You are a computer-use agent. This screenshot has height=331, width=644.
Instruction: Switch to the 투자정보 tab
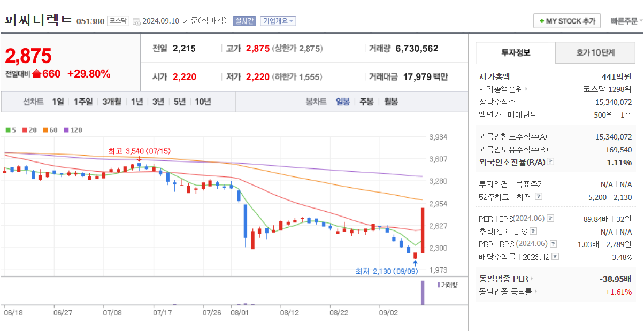(516, 53)
